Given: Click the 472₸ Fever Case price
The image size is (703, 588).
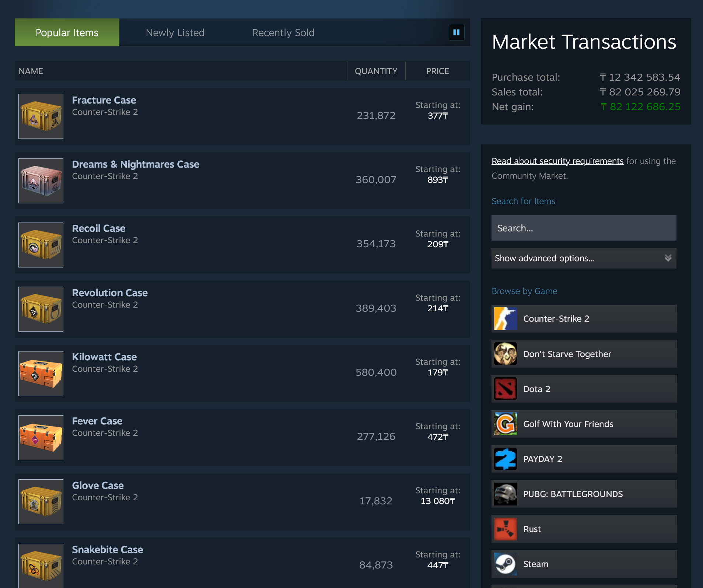Looking at the screenshot, I should 438,437.
